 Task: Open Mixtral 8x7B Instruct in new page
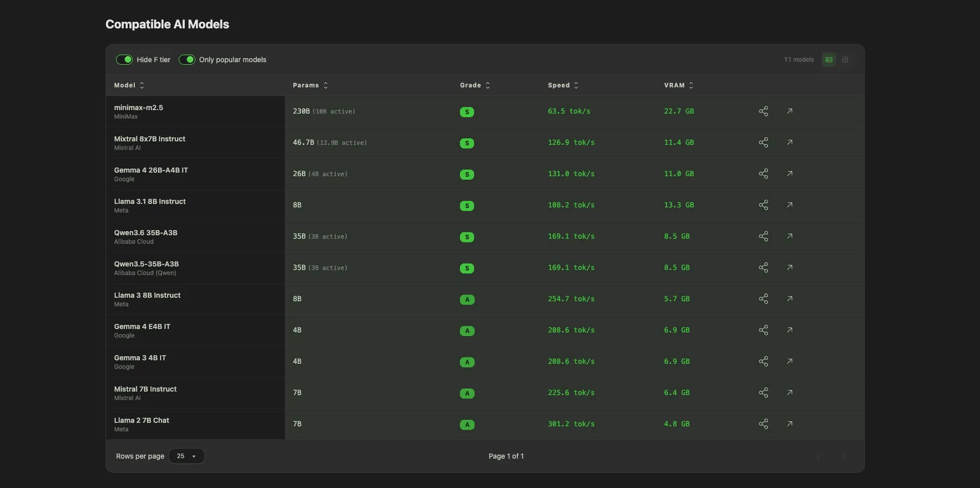(789, 142)
